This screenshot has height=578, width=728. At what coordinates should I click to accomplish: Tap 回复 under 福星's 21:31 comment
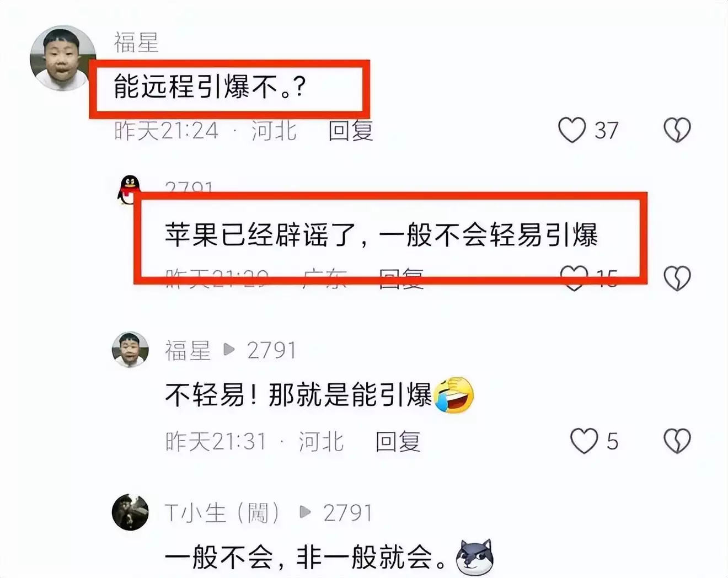[x=398, y=441]
